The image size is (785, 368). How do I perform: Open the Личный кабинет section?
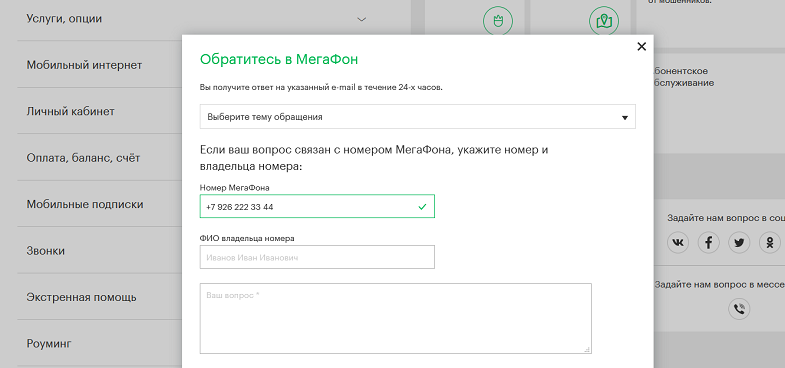(71, 111)
